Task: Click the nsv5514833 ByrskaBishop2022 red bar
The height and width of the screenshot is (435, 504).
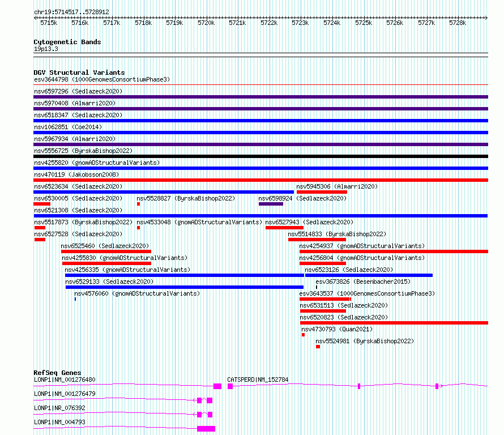Action: (x=317, y=240)
